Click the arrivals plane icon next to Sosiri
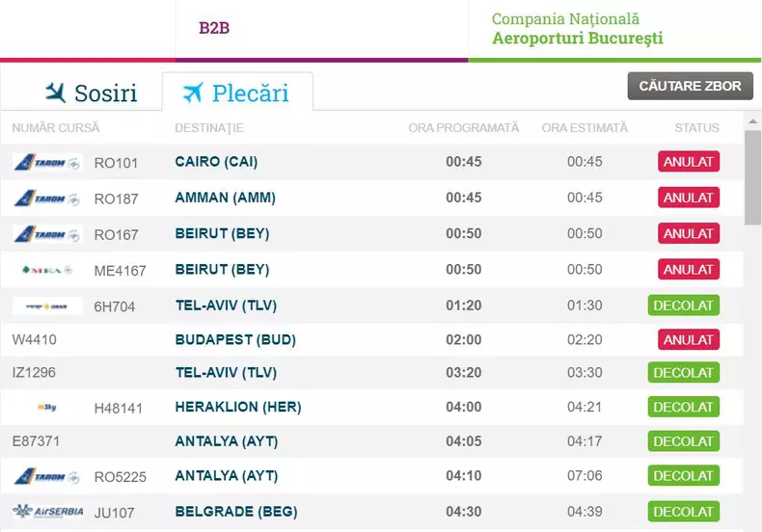762x532 pixels. pyautogui.click(x=56, y=93)
